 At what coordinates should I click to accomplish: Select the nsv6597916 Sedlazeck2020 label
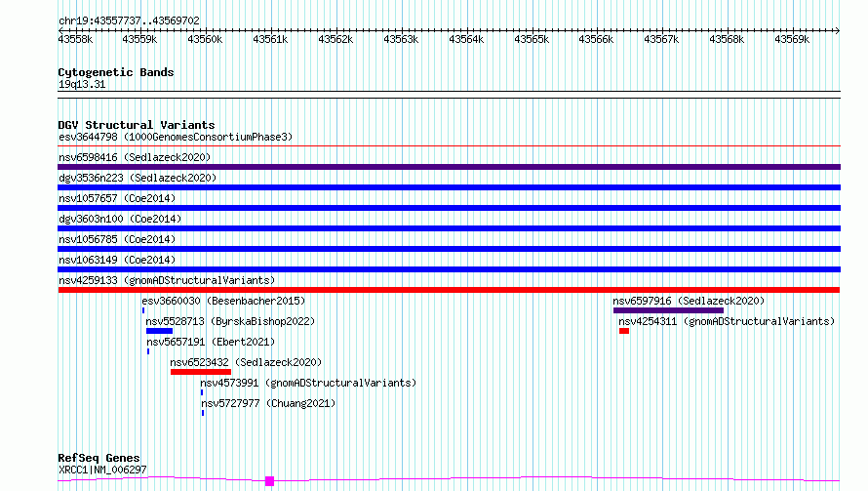tap(689, 301)
